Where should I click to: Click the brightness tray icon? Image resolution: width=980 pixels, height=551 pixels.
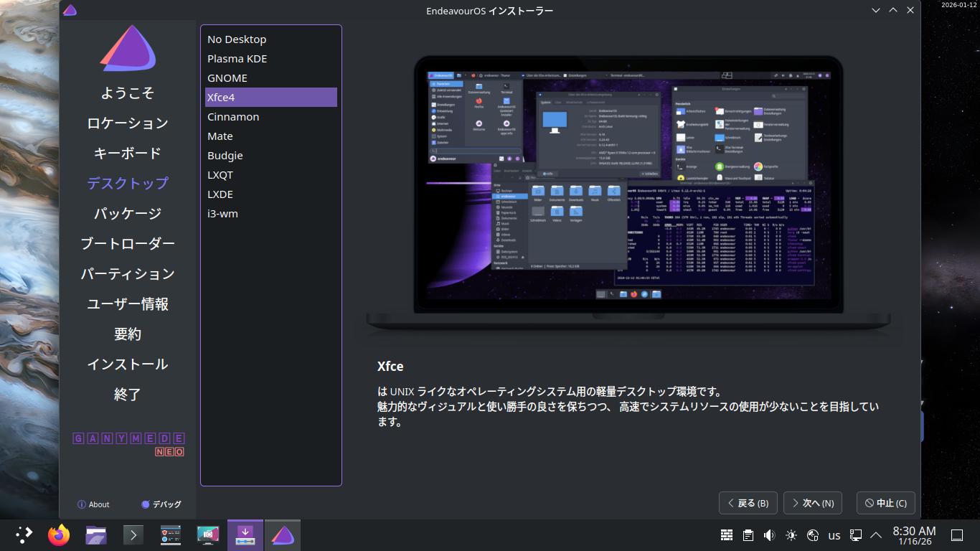[791, 535]
